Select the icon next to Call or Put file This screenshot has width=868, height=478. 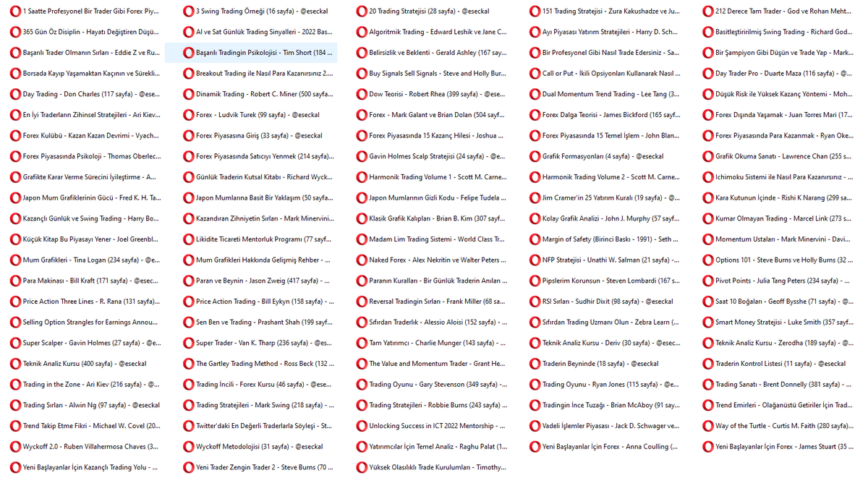tap(535, 74)
